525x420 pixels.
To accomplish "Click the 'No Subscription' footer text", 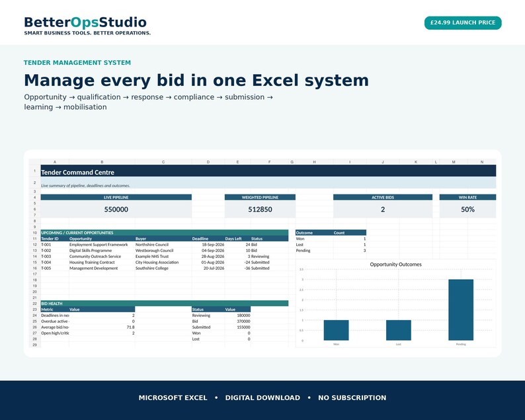I will (352, 398).
